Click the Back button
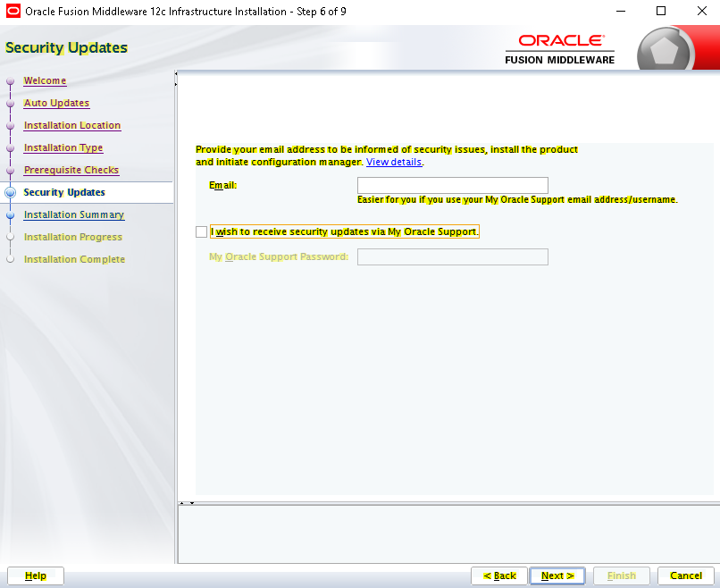The width and height of the screenshot is (720, 588). [499, 575]
